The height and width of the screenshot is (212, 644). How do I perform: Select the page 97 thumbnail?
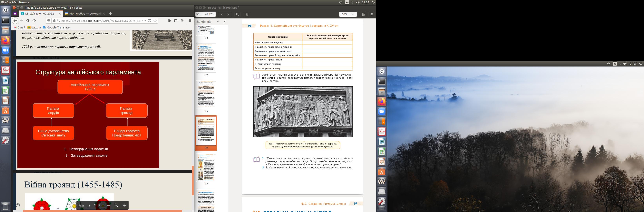tap(206, 167)
